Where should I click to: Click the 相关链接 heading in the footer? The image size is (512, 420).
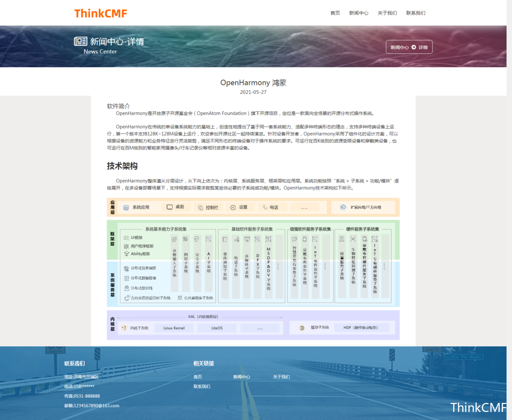(x=204, y=363)
